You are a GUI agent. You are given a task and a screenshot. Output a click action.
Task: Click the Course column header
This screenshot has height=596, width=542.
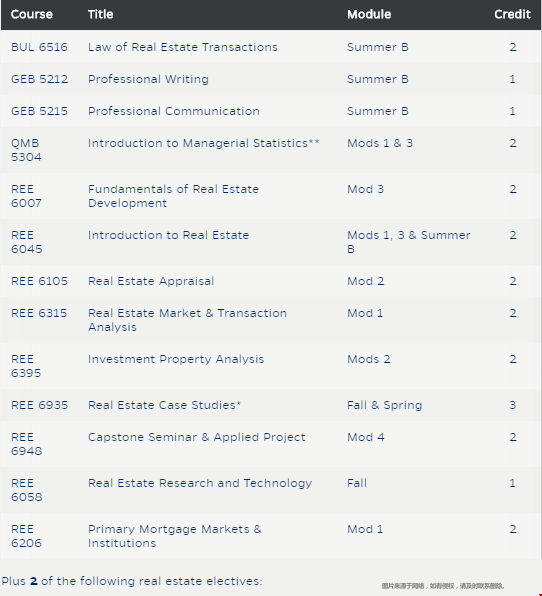pos(32,14)
